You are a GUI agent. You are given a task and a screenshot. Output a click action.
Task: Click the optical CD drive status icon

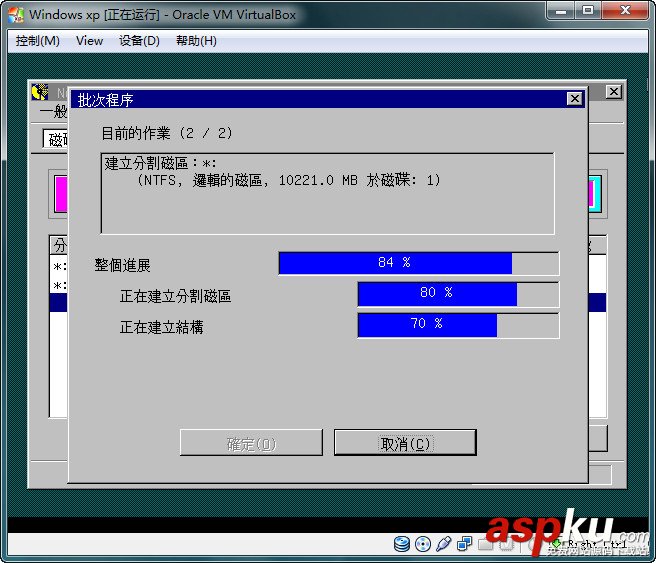[423, 544]
